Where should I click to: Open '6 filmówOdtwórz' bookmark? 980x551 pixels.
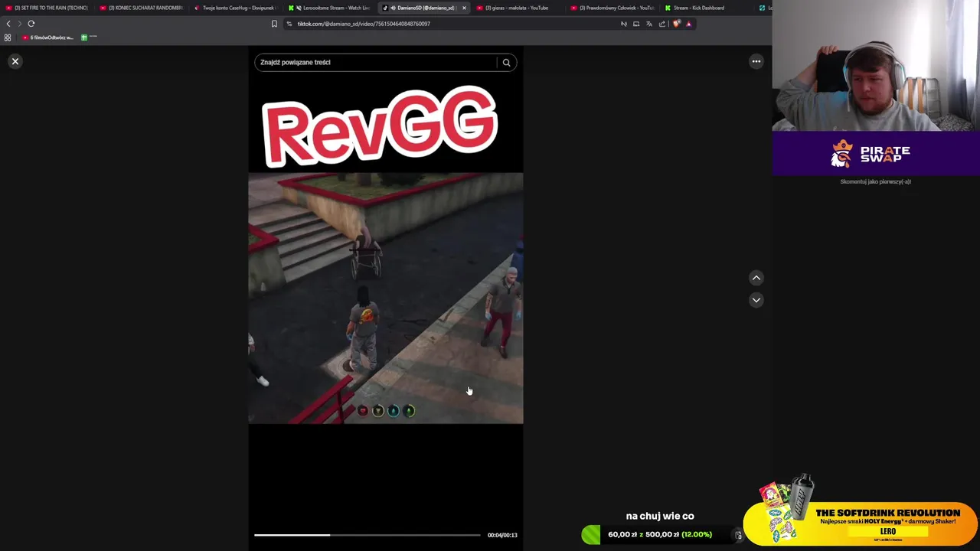[47, 37]
